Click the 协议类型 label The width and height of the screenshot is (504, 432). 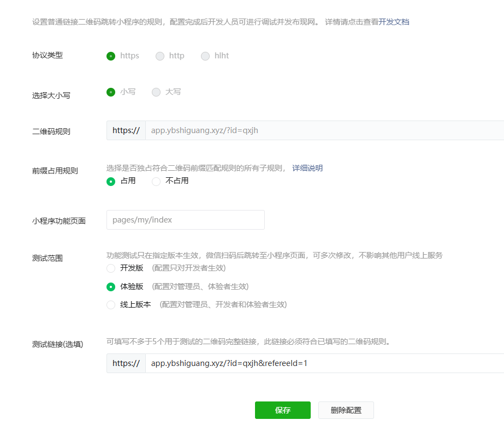pos(48,55)
